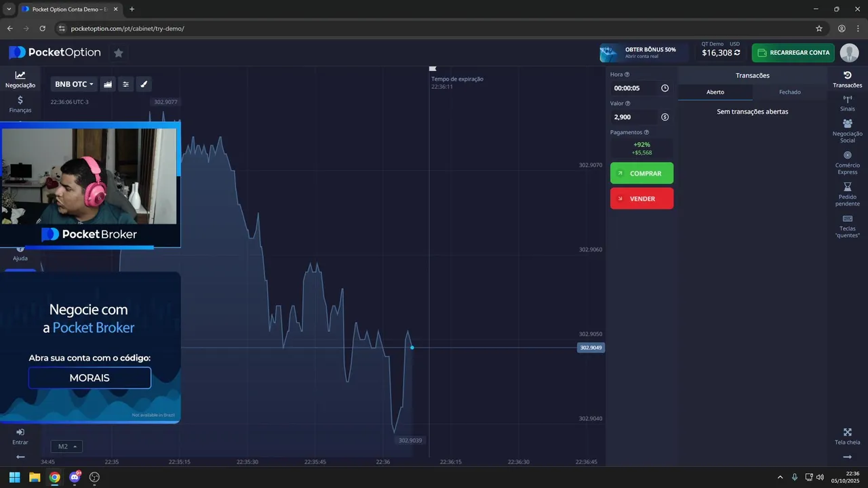This screenshot has width=868, height=488.
Task: Add asset to favorites star
Action: coord(119,53)
